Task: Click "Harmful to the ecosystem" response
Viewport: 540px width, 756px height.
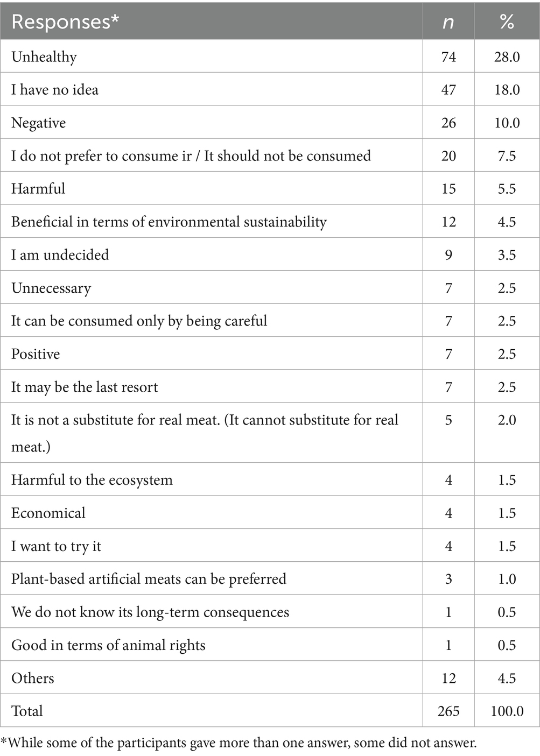Action: tap(92, 479)
